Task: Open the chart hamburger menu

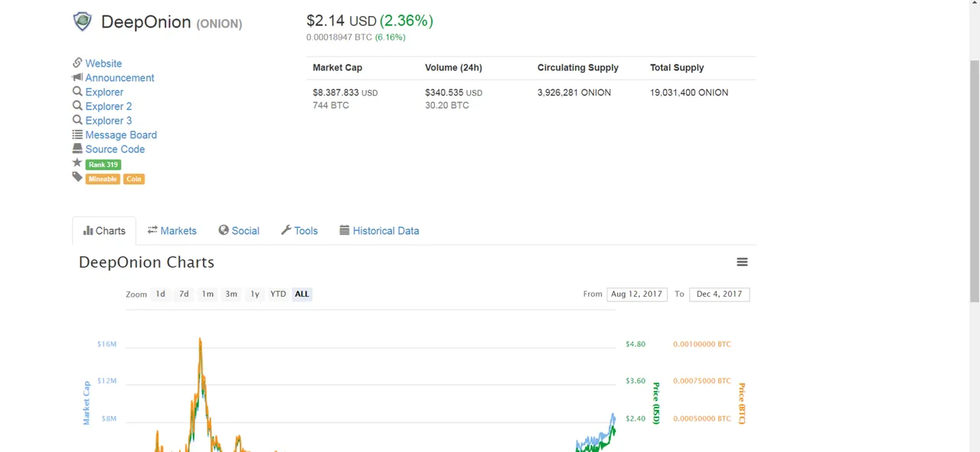Action: [742, 262]
